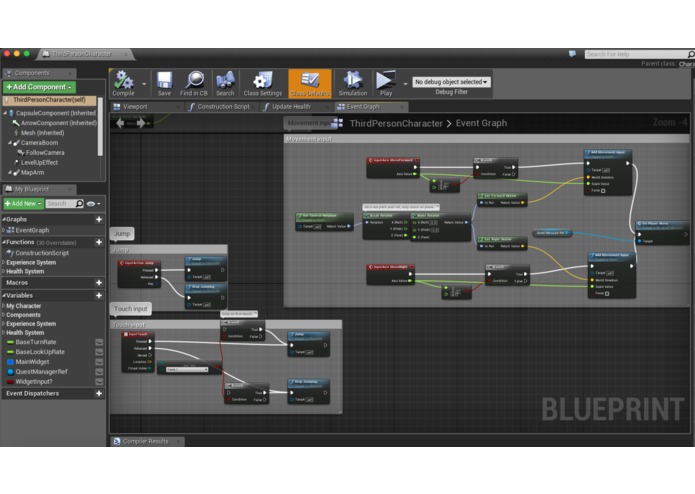
Task: Start Simulation from toolbar
Action: (x=353, y=83)
